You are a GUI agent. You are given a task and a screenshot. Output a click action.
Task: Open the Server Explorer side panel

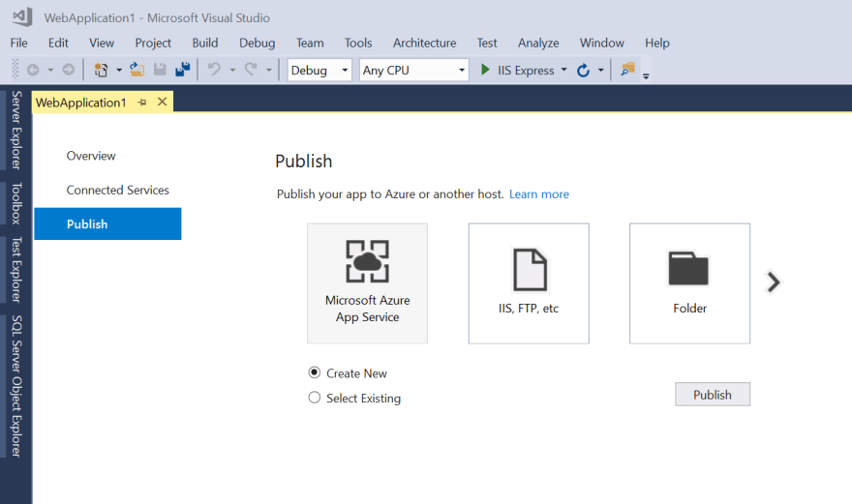pyautogui.click(x=16, y=131)
